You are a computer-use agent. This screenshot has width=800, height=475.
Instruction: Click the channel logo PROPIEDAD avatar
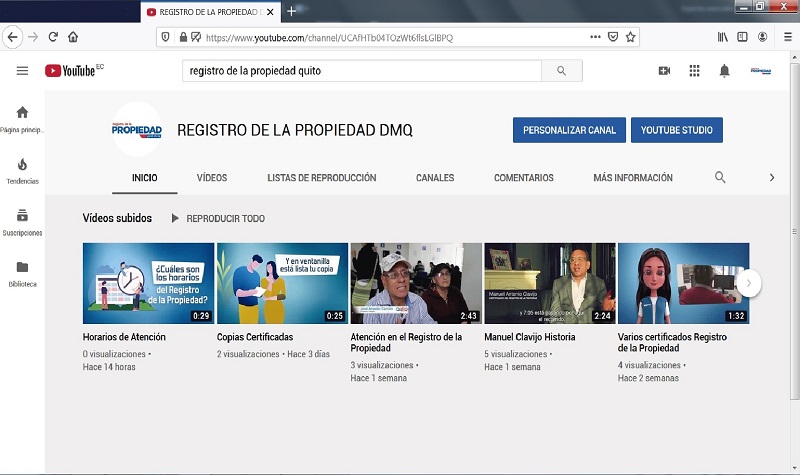click(137, 130)
